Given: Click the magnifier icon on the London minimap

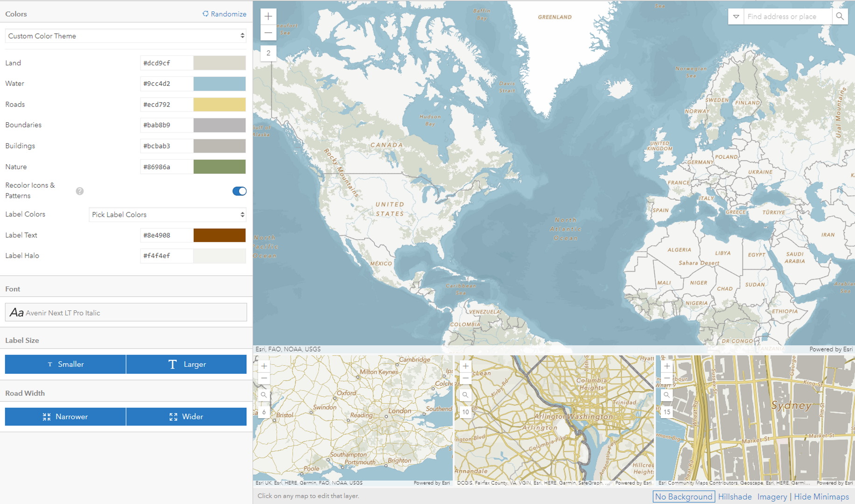Looking at the screenshot, I should 264,394.
